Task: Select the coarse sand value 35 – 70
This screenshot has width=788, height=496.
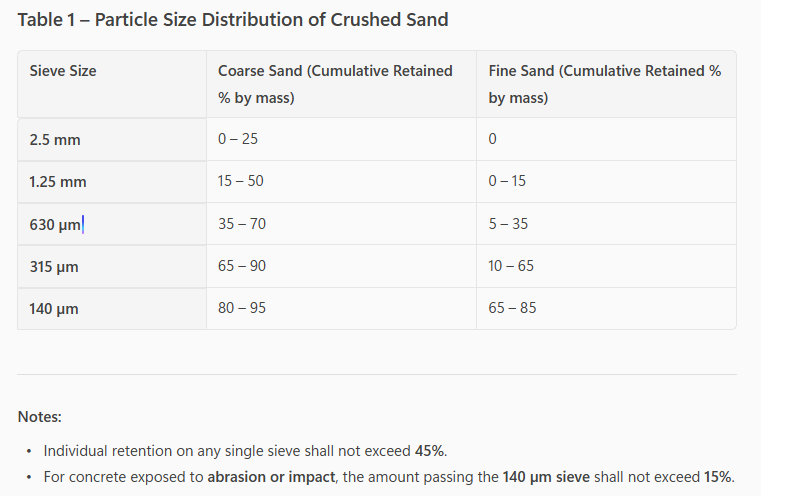Action: pyautogui.click(x=242, y=224)
